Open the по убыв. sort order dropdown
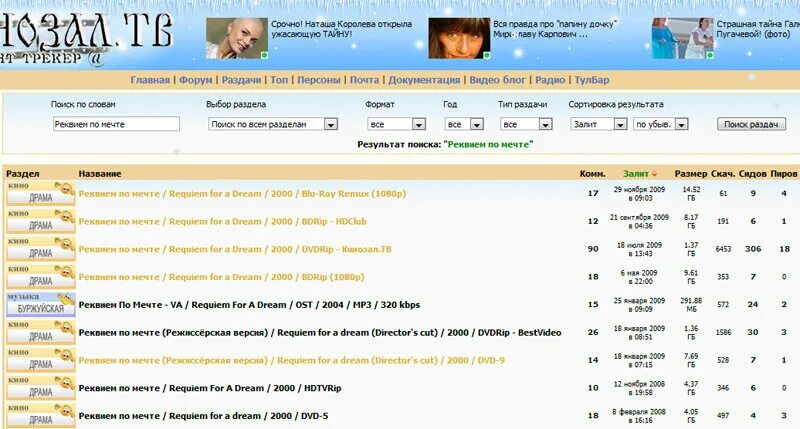 [x=661, y=124]
